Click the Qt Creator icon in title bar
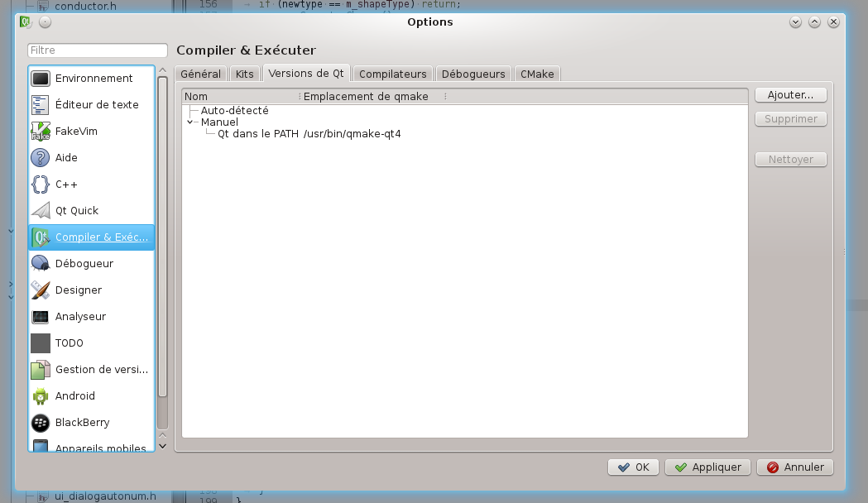 point(25,22)
